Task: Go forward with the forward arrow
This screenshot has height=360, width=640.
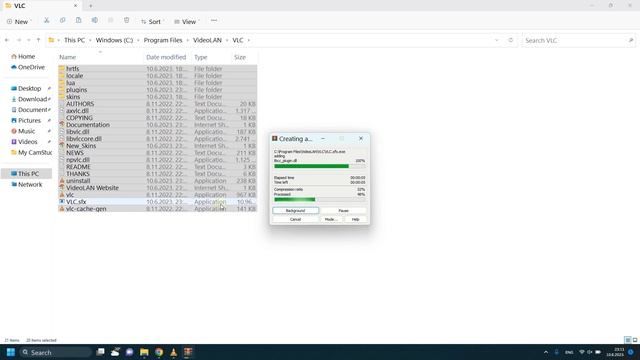Action: tap(19, 40)
